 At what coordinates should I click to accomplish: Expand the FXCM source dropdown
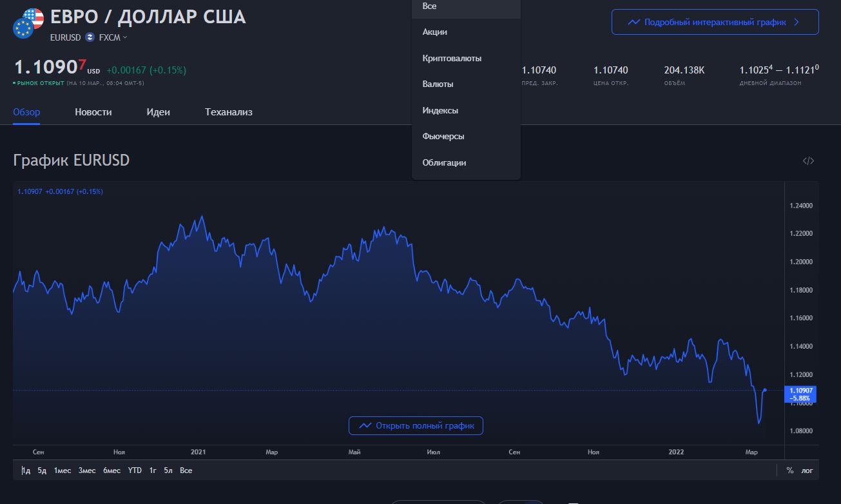tap(113, 37)
